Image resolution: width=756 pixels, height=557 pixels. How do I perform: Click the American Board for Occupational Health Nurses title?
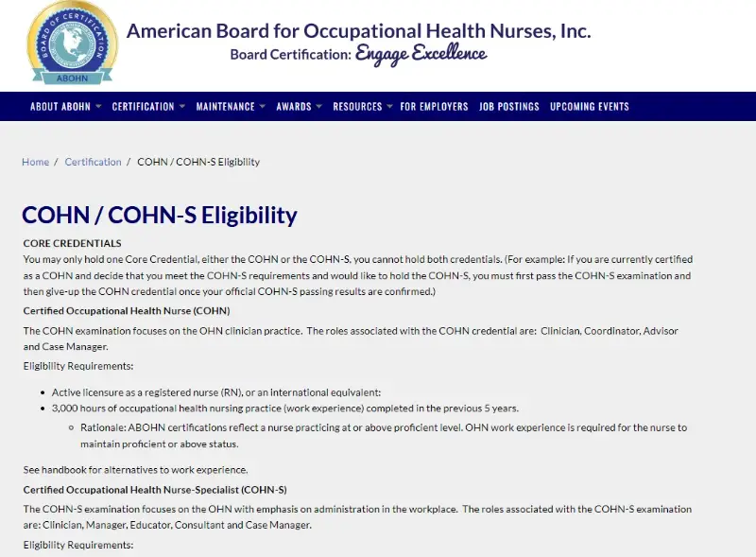[357, 30]
